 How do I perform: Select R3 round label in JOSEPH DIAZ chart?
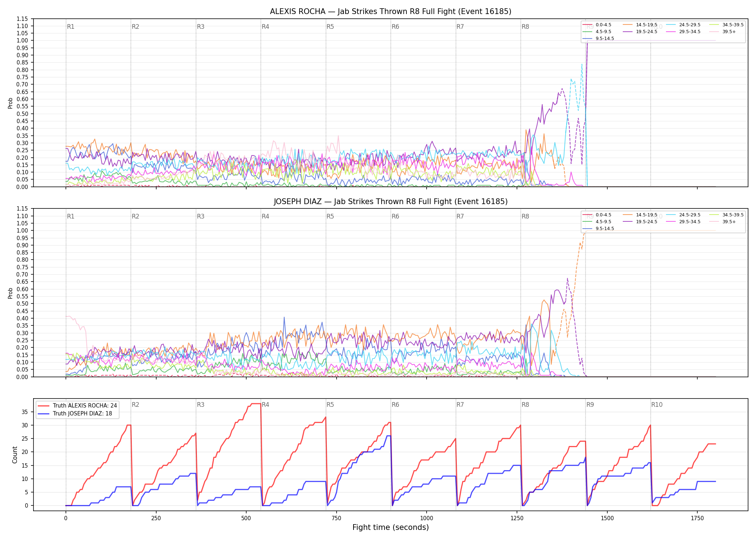[201, 216]
